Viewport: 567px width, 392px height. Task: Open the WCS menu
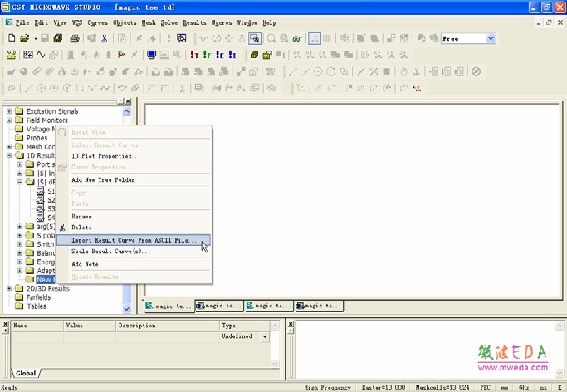77,22
